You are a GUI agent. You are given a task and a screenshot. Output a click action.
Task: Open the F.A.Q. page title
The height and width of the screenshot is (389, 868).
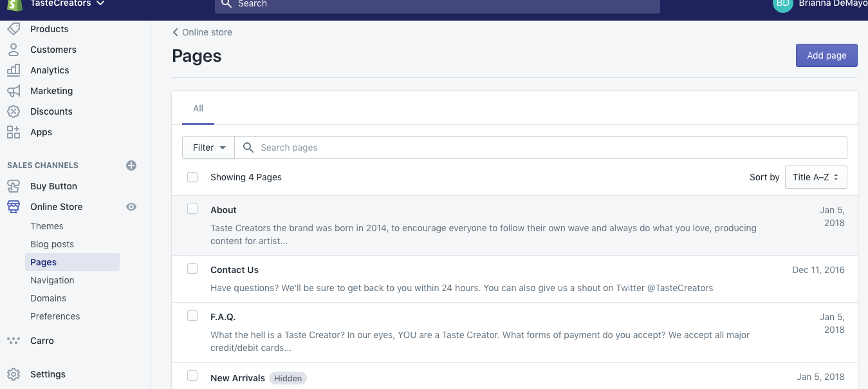[223, 317]
